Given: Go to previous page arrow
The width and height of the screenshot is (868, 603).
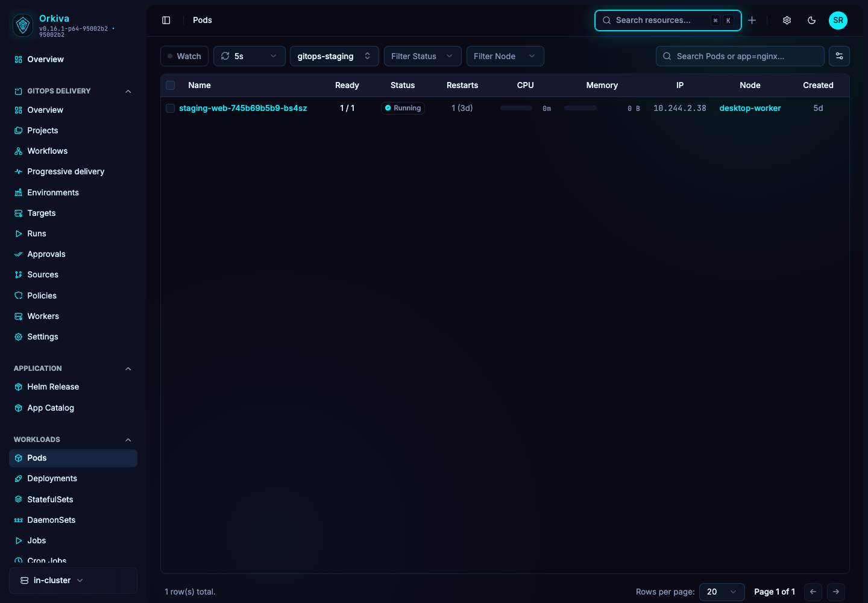Looking at the screenshot, I should point(813,592).
